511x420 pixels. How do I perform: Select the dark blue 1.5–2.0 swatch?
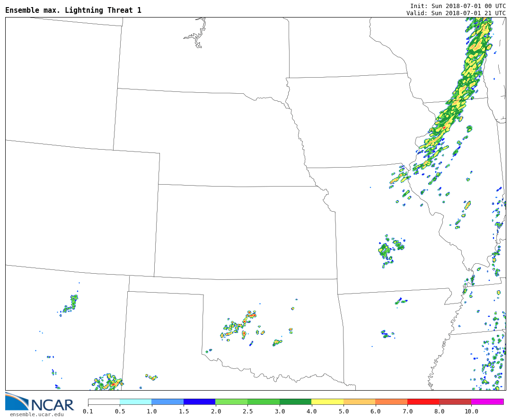pos(200,402)
